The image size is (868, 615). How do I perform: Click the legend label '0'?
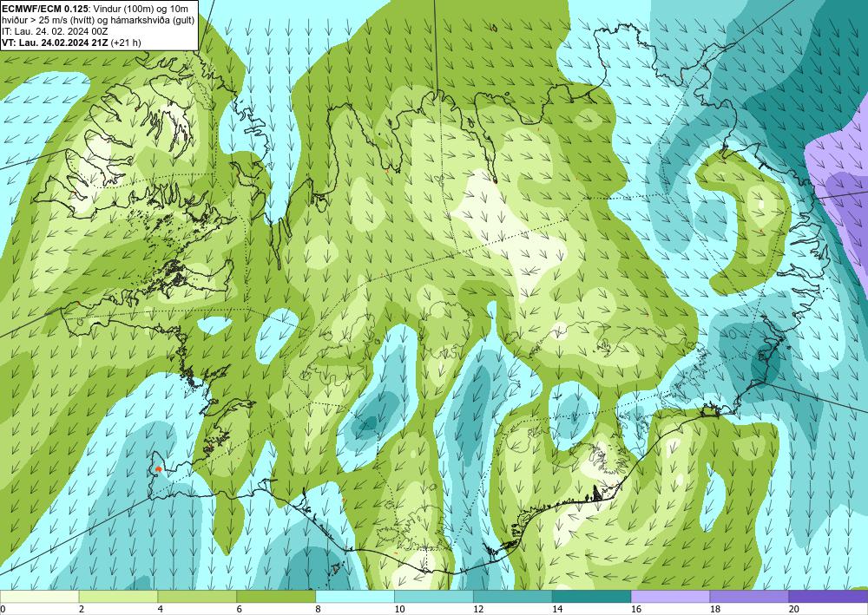pyautogui.click(x=3, y=609)
